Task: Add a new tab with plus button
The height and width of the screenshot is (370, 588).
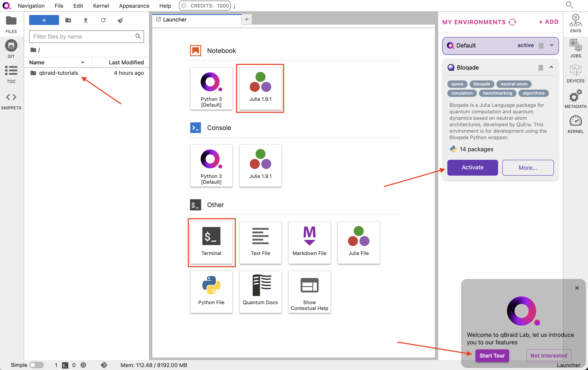Action: [247, 19]
